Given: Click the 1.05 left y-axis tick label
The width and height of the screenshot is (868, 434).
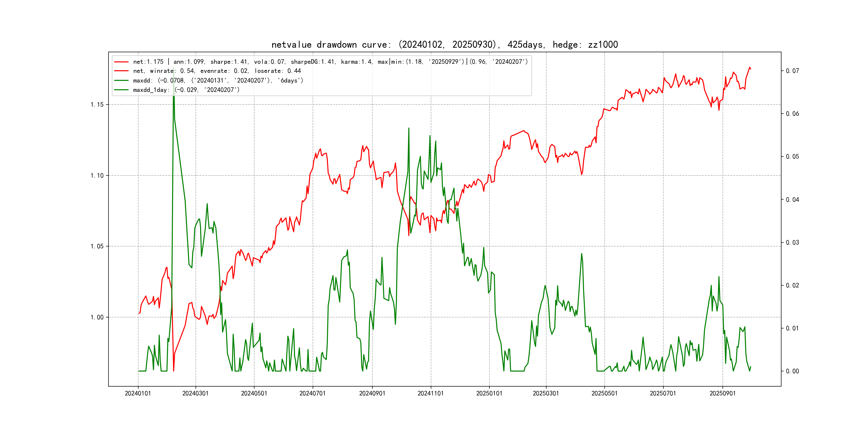Looking at the screenshot, I should (97, 246).
